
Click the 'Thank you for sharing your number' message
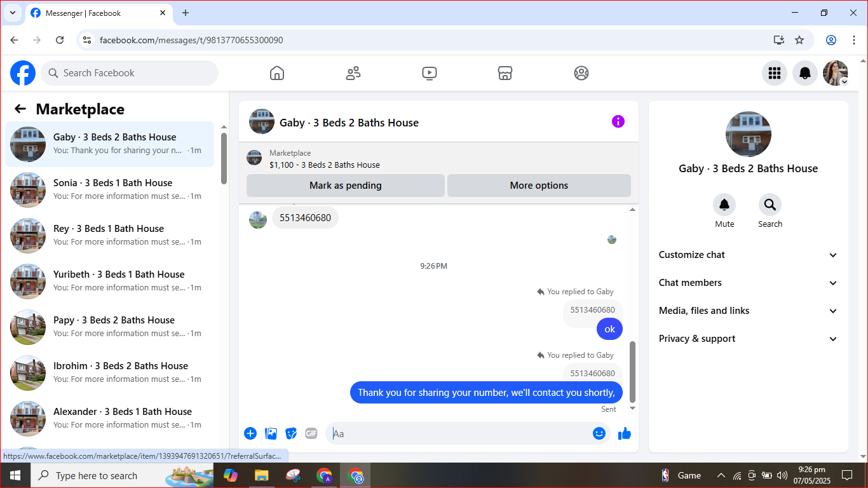point(487,392)
